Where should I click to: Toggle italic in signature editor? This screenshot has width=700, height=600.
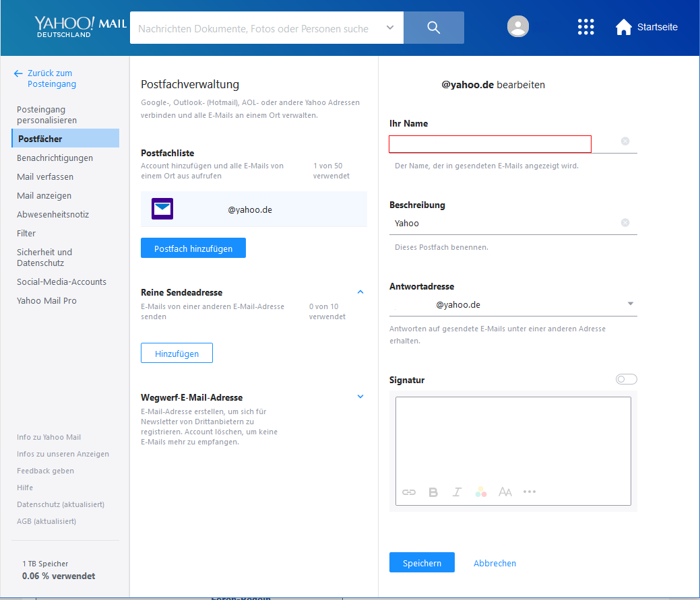click(x=457, y=492)
